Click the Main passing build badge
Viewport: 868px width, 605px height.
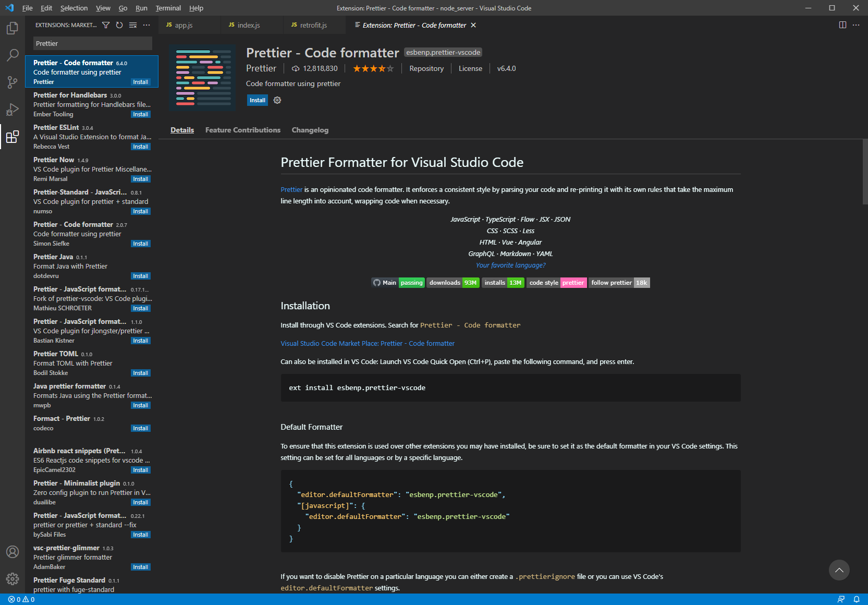tap(398, 283)
